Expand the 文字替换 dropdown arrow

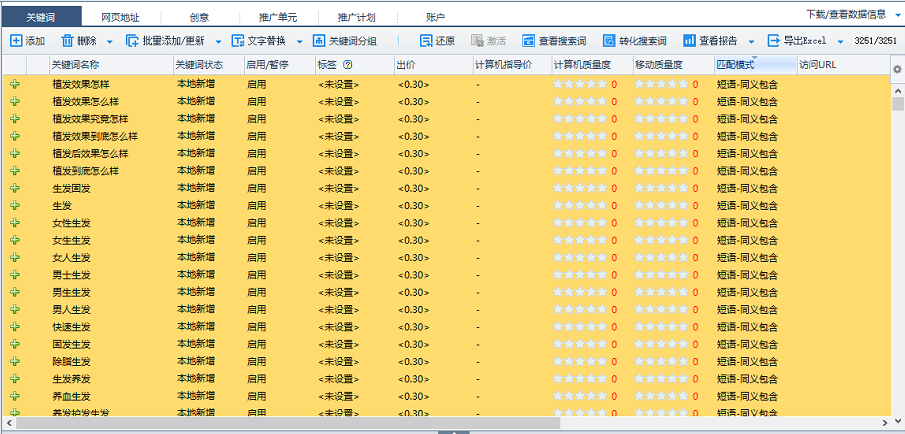[300, 42]
